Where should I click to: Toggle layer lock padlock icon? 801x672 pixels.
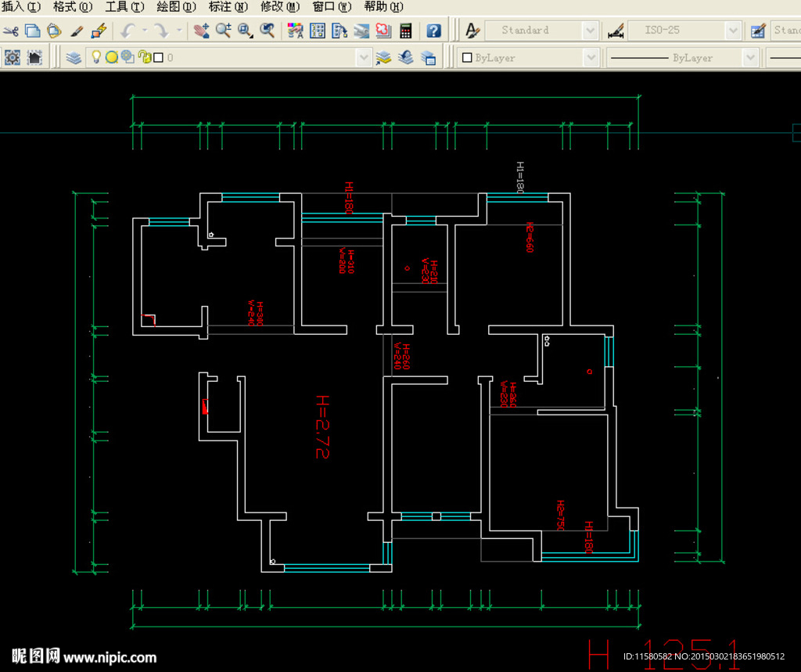(x=144, y=57)
